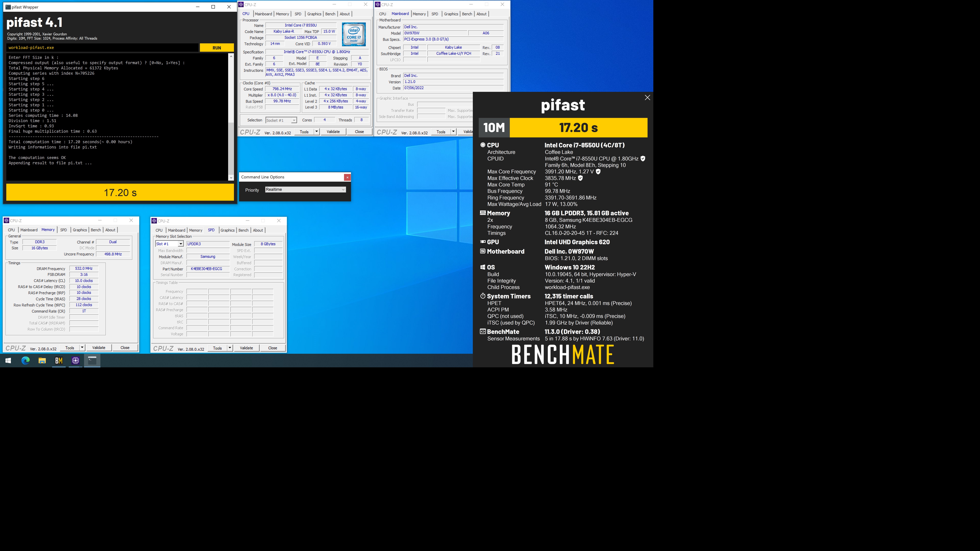Click the pifast console scrollbar down arrow
This screenshot has width=980, height=551.
click(x=231, y=178)
